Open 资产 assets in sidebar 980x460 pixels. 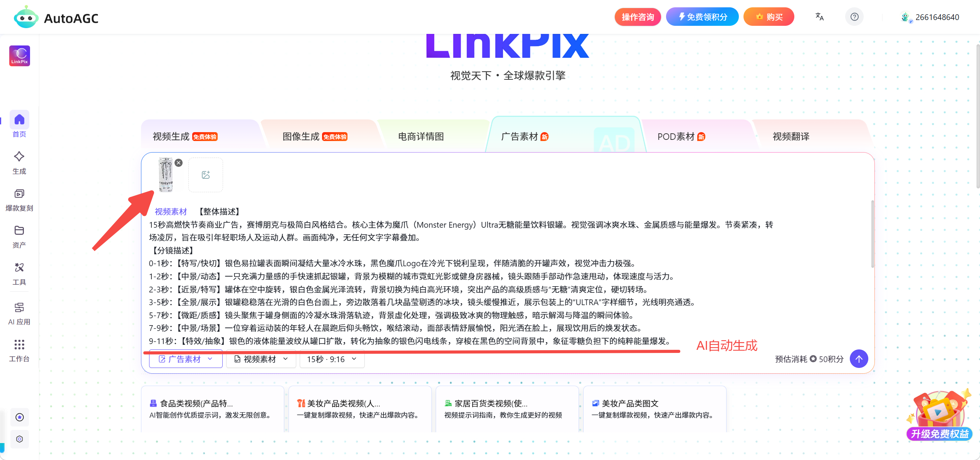click(x=19, y=237)
